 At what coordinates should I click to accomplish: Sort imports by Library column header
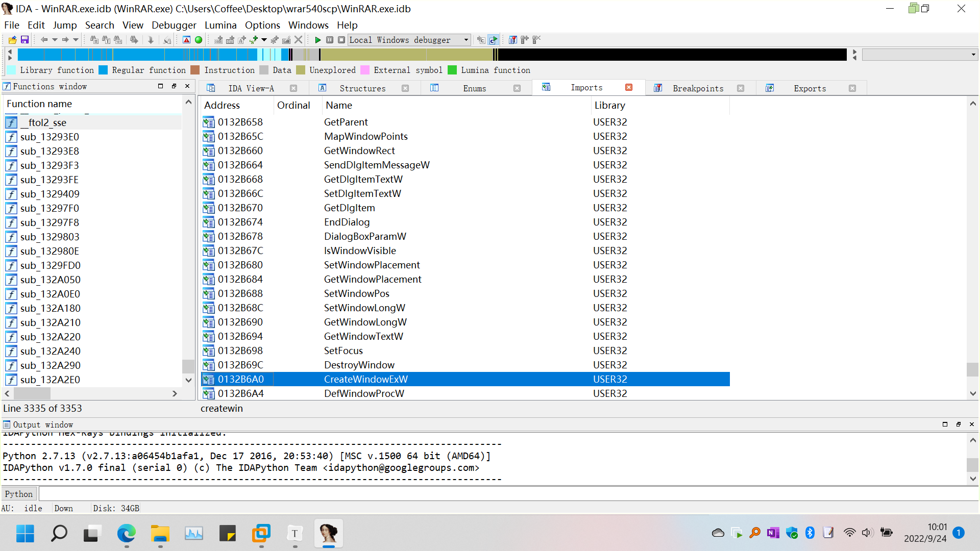pyautogui.click(x=660, y=105)
